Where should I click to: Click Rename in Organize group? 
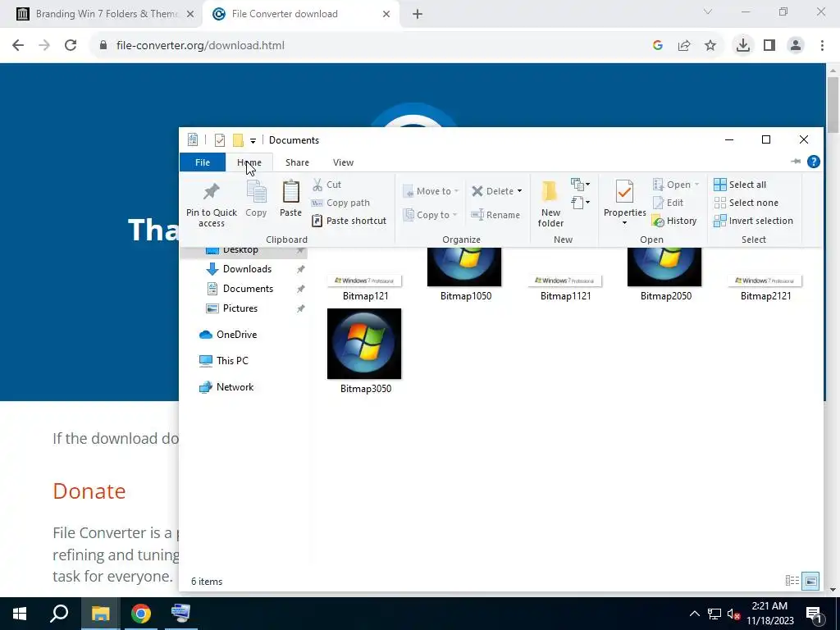click(495, 215)
